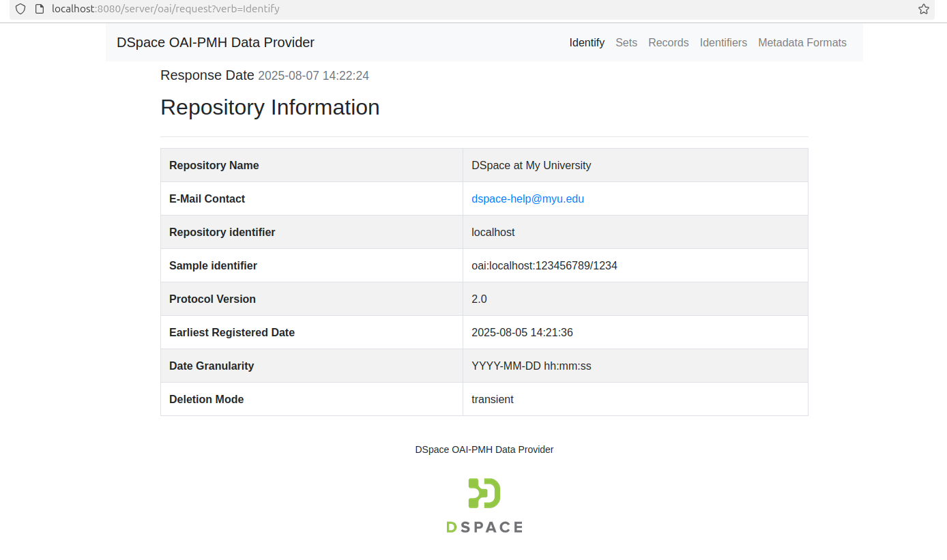Click the Protocol Version value 2.0

tap(479, 299)
